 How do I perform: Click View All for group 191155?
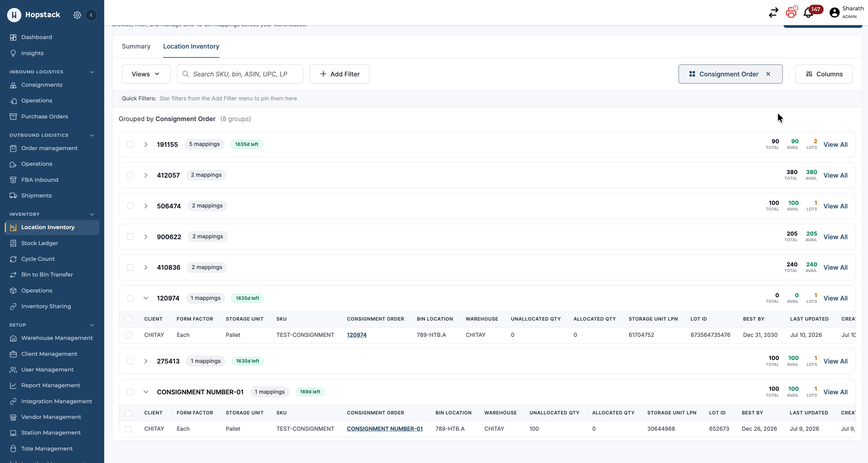click(x=835, y=144)
